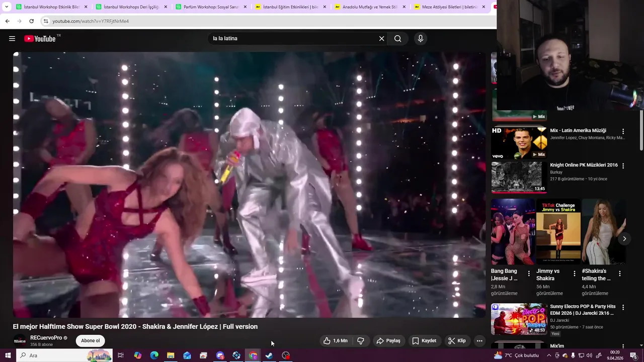Like the video (1,6 Mn)
Screen dimensions: 644x362
tap(336, 341)
